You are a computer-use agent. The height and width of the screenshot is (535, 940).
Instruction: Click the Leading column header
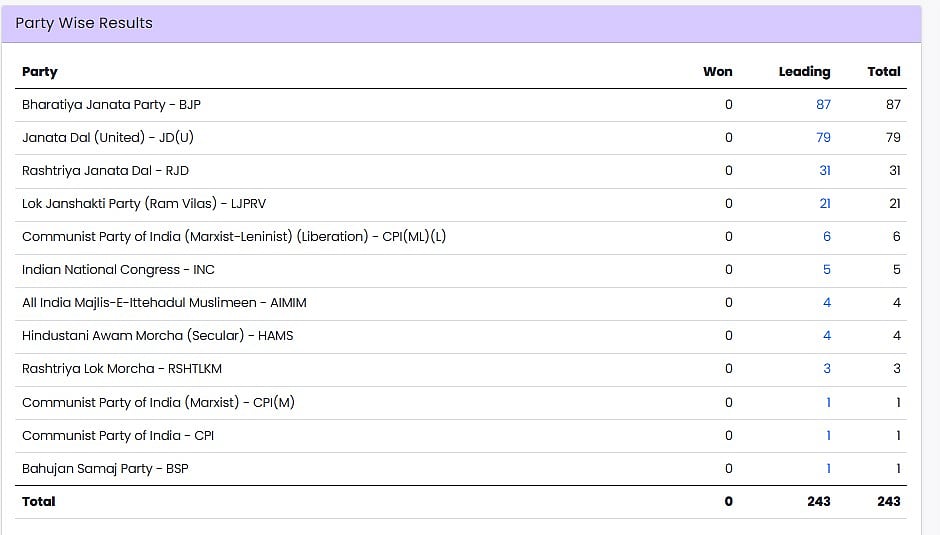tap(804, 72)
